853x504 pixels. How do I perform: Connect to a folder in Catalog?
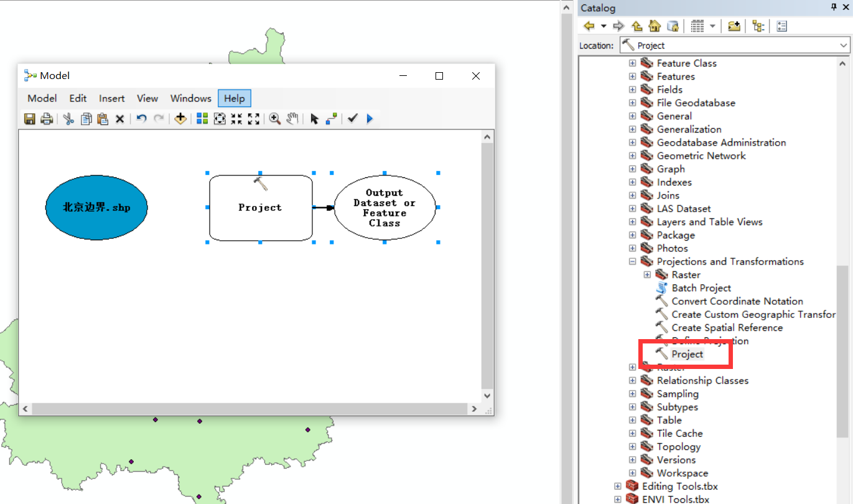click(x=733, y=26)
